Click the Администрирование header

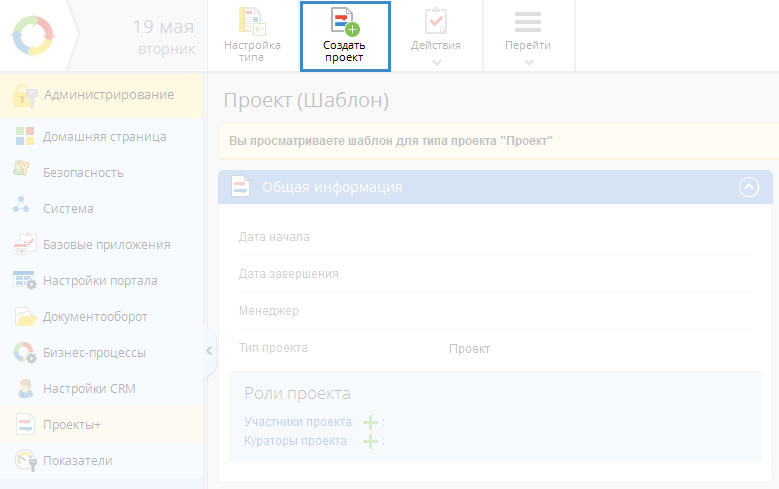tap(108, 96)
